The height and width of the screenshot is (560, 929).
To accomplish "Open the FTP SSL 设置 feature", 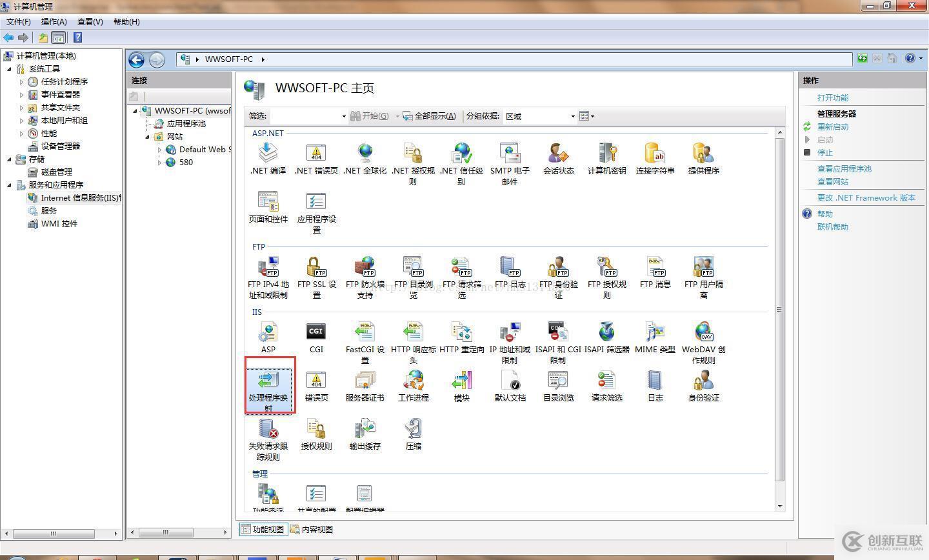I will coord(316,277).
